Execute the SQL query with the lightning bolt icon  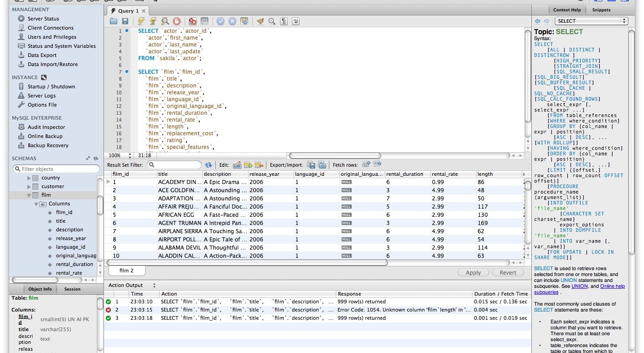141,21
